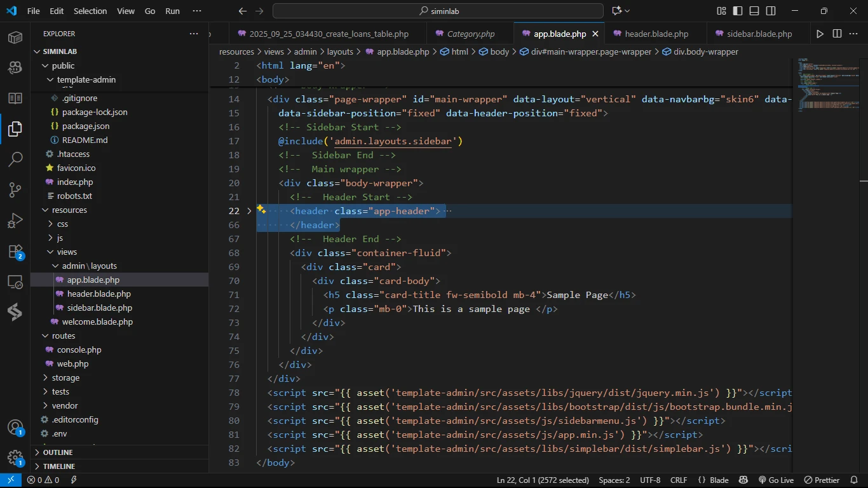The width and height of the screenshot is (868, 488).
Task: Open the Remote Explorer view
Action: click(15, 282)
